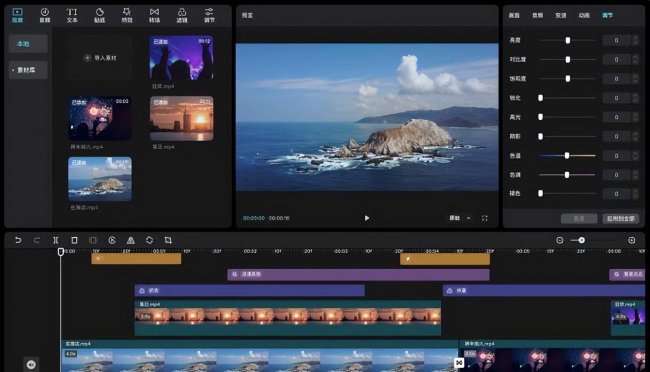This screenshot has height=372, width=650.
Task: Click the green-magenta tint slider
Action: tap(567, 175)
